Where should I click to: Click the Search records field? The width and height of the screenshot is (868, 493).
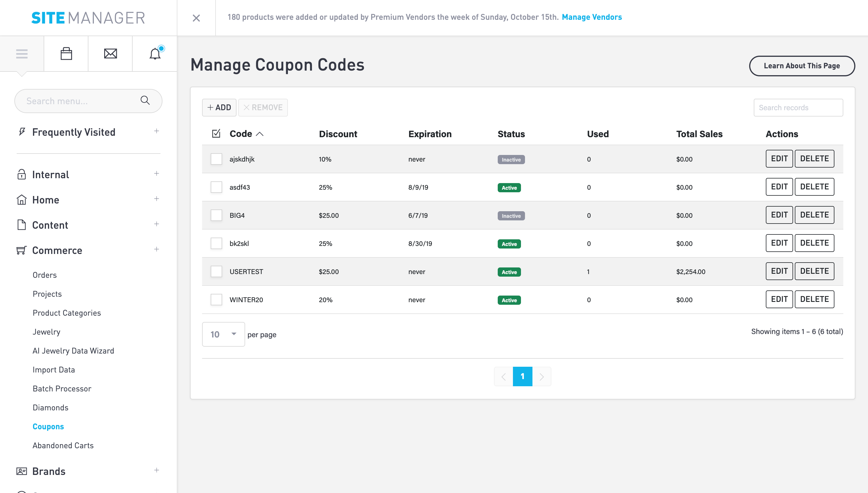(x=798, y=107)
